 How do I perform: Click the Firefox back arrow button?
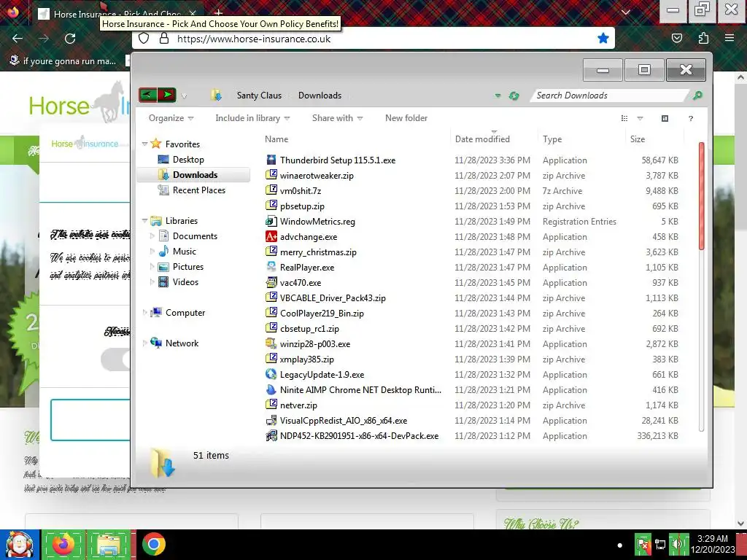click(18, 39)
